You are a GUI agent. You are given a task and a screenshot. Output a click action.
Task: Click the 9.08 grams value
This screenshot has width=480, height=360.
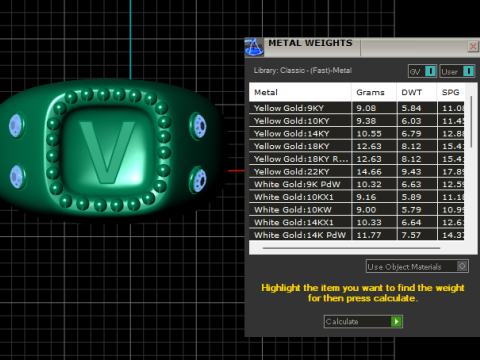point(366,108)
